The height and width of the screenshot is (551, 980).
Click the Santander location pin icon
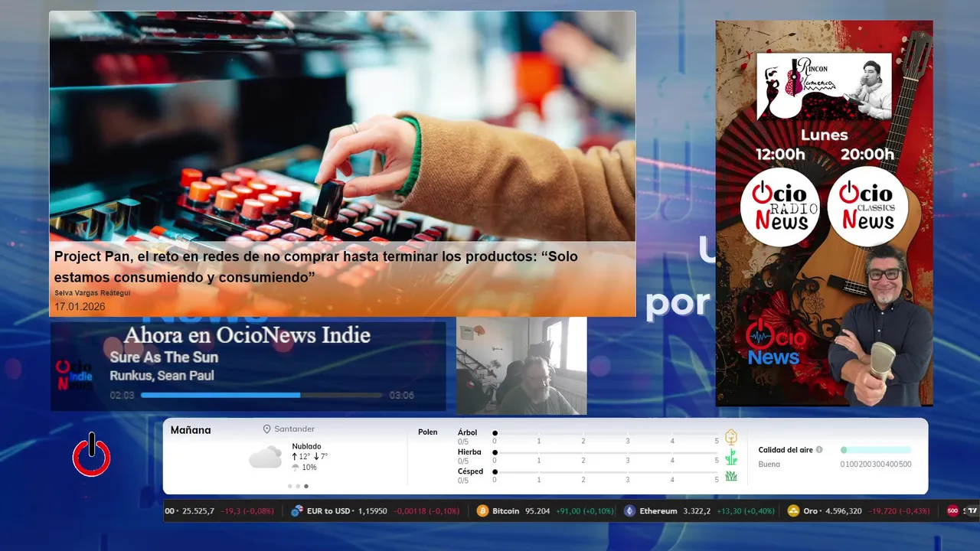pyautogui.click(x=267, y=429)
